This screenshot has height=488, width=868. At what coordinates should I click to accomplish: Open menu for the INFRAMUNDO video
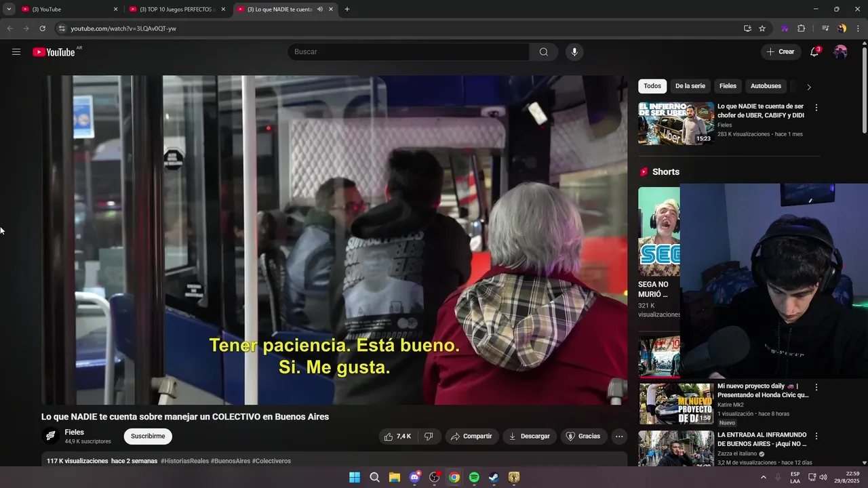pos(816,436)
